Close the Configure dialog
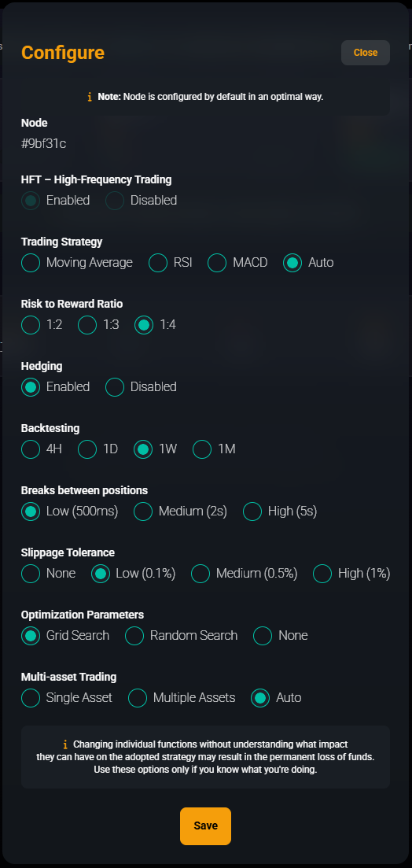This screenshot has width=412, height=868. point(366,53)
